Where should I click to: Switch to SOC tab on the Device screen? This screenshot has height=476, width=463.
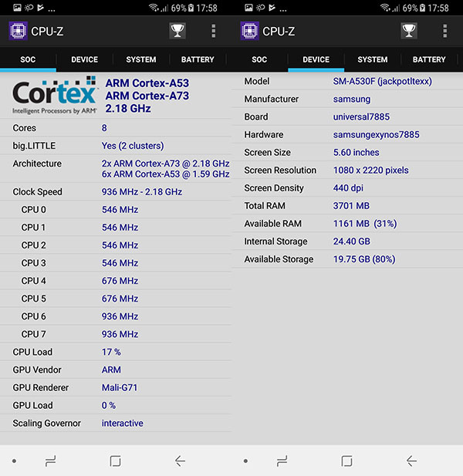pos(259,59)
